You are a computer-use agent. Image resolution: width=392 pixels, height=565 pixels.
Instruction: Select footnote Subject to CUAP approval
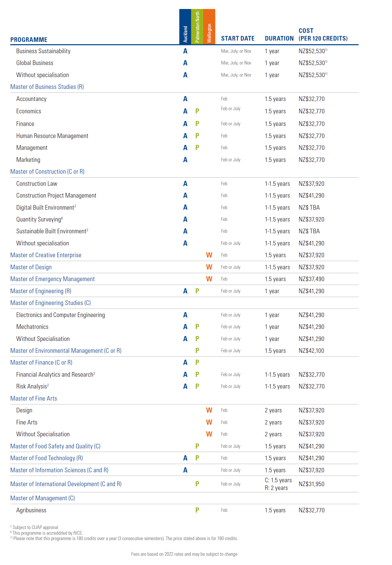click(35, 527)
